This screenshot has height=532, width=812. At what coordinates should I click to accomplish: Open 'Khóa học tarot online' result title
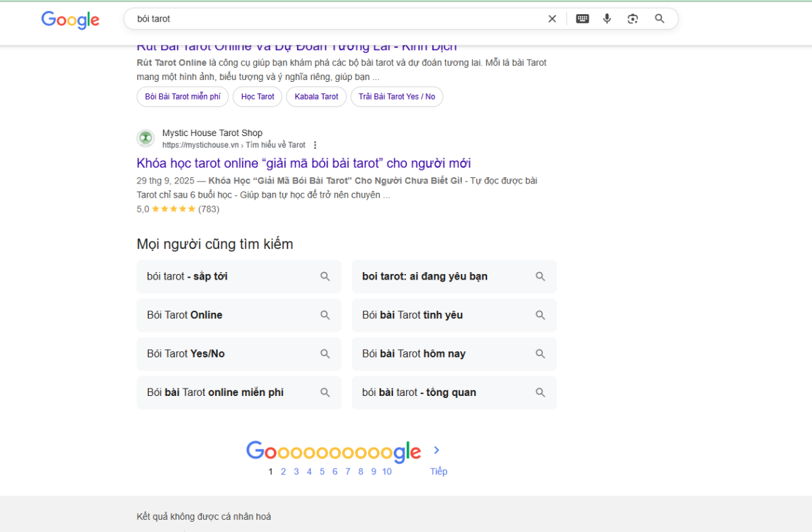304,163
